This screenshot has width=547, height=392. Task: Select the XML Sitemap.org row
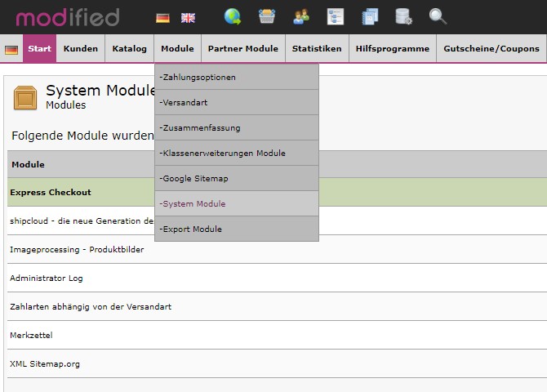click(277, 363)
